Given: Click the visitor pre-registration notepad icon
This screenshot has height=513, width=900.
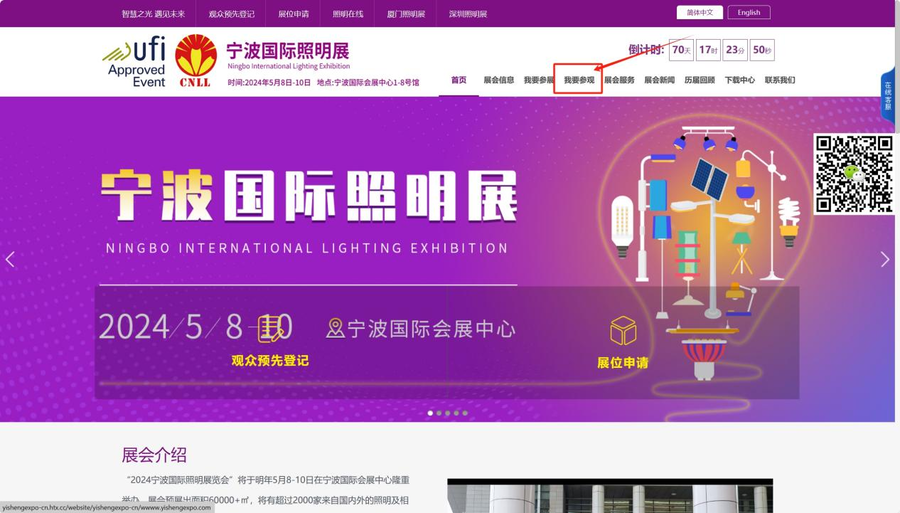Looking at the screenshot, I should click(270, 329).
